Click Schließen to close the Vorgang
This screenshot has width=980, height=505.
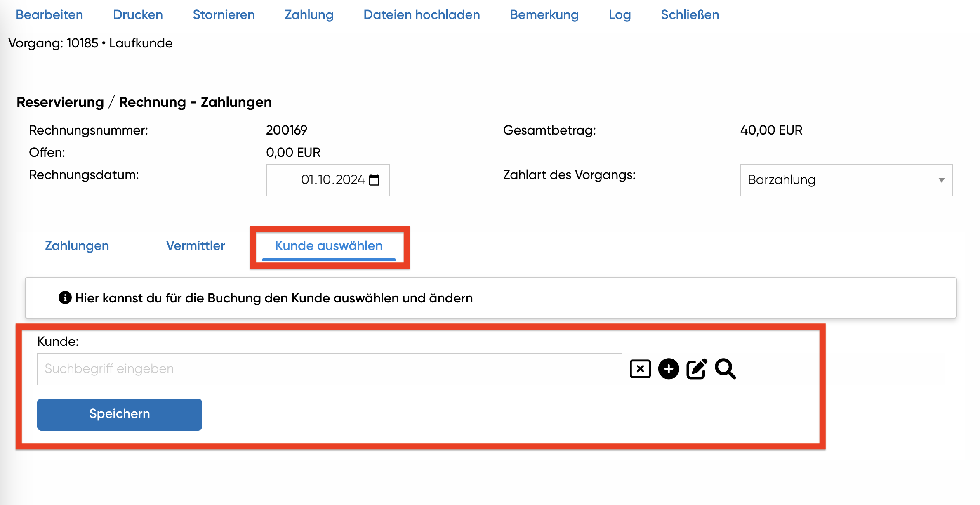coord(690,15)
